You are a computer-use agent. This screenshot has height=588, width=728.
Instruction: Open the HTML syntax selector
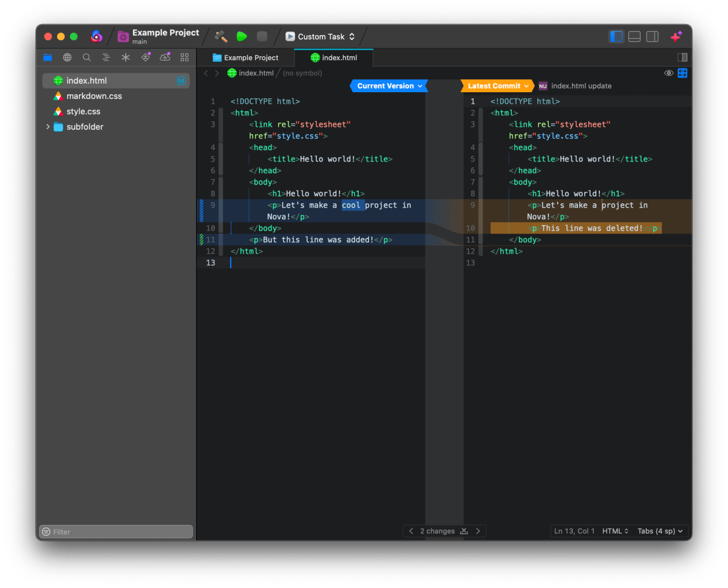click(x=615, y=531)
